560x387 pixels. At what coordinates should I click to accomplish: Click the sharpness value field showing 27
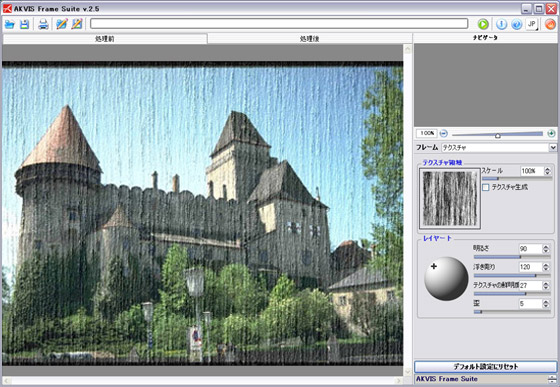531,286
